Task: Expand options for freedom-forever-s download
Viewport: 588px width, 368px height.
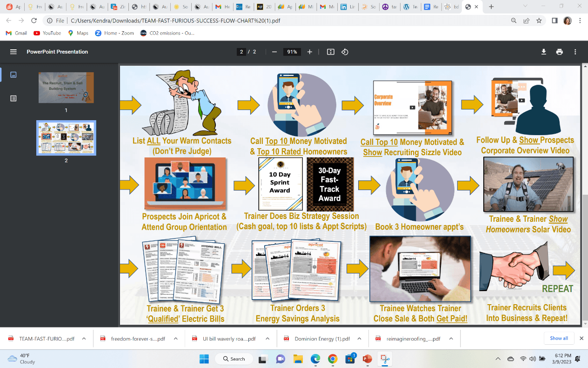Action: 175,339
